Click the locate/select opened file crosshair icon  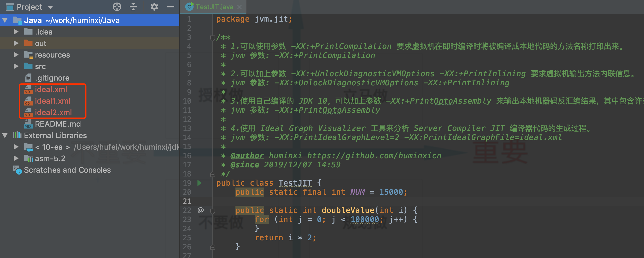coord(117,7)
